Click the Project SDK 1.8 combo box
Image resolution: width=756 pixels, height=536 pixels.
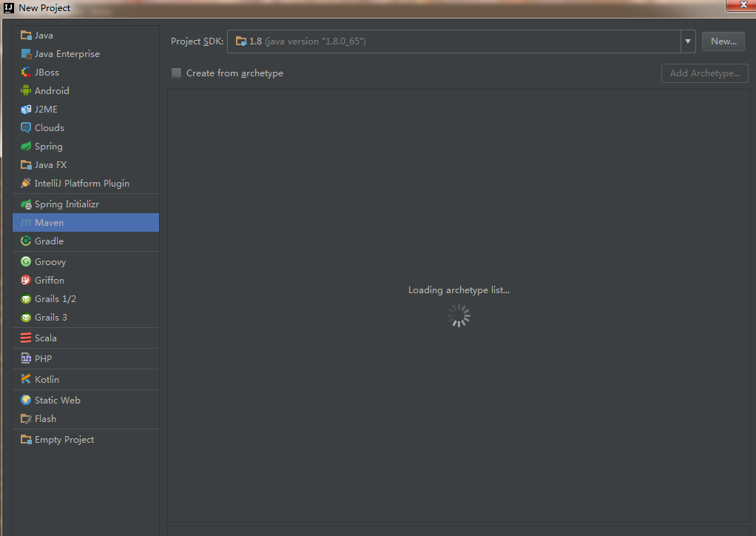pos(461,41)
